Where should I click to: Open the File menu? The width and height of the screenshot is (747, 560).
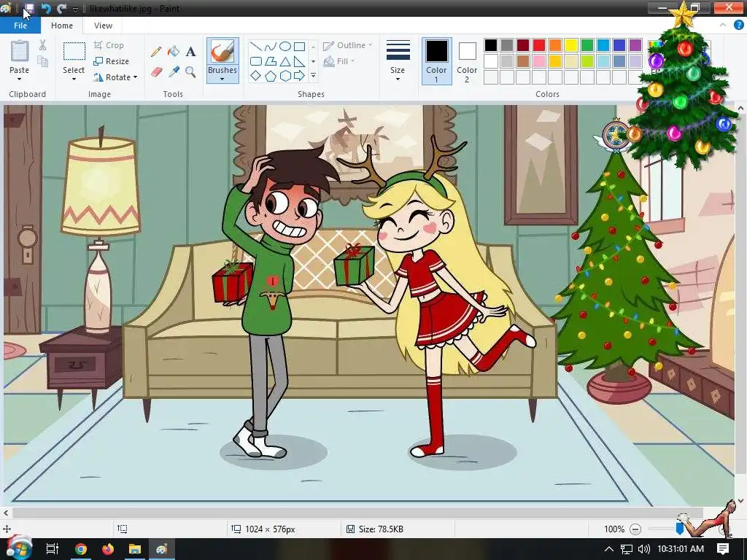[x=20, y=26]
